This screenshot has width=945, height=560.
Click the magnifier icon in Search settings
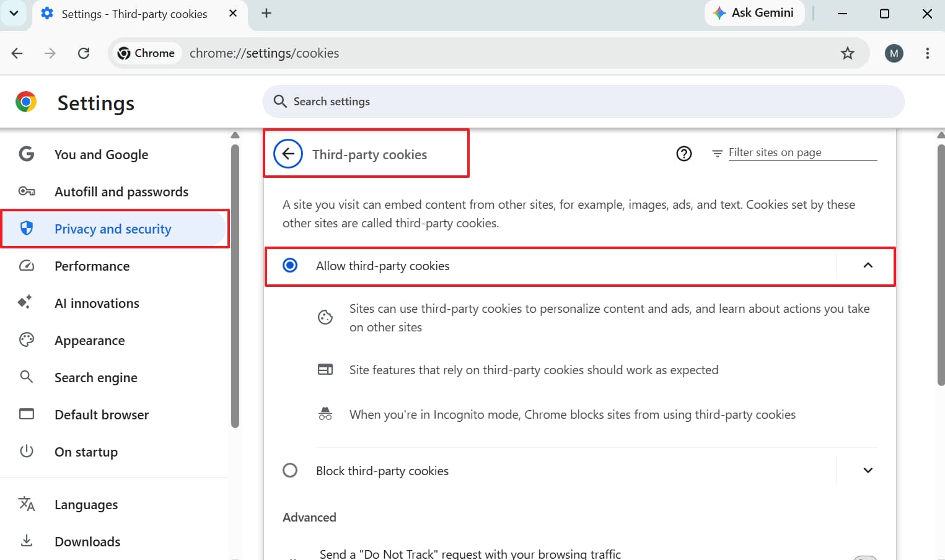tap(280, 102)
